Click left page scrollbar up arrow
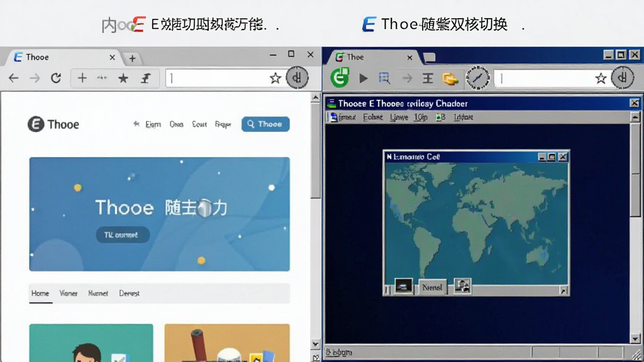Image resolution: width=644 pixels, height=362 pixels. click(x=316, y=97)
